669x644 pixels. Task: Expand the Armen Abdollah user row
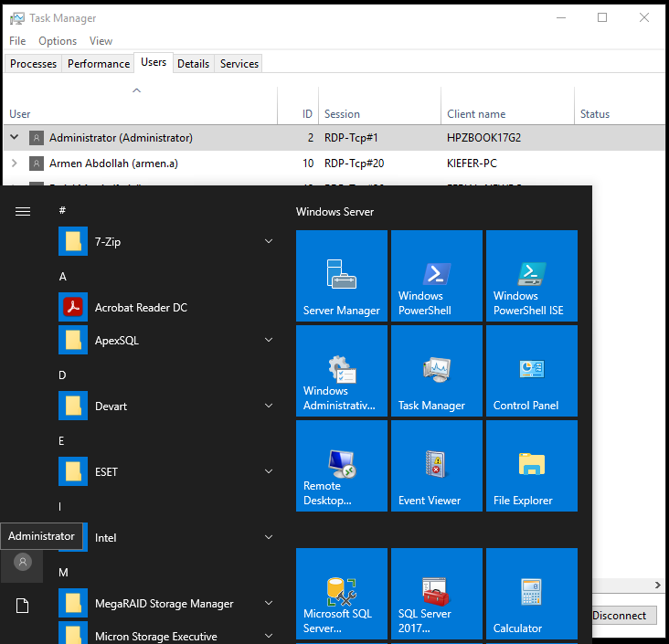click(x=14, y=163)
